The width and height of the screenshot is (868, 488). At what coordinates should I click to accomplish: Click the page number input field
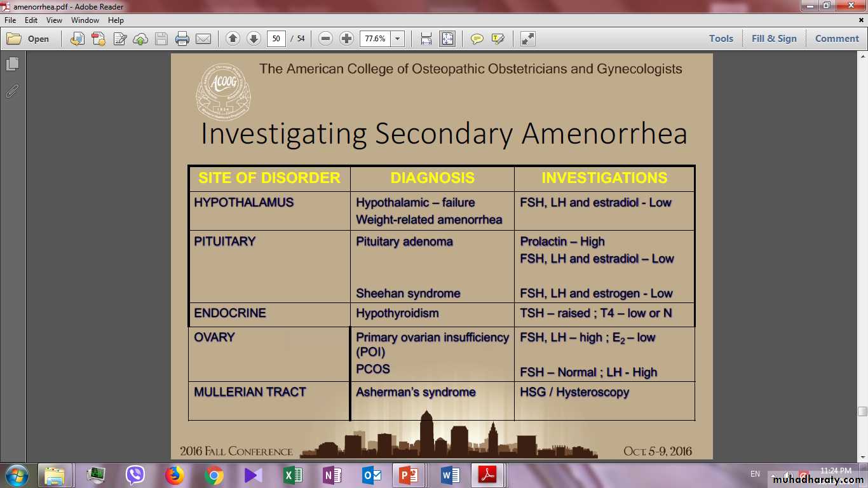point(276,39)
